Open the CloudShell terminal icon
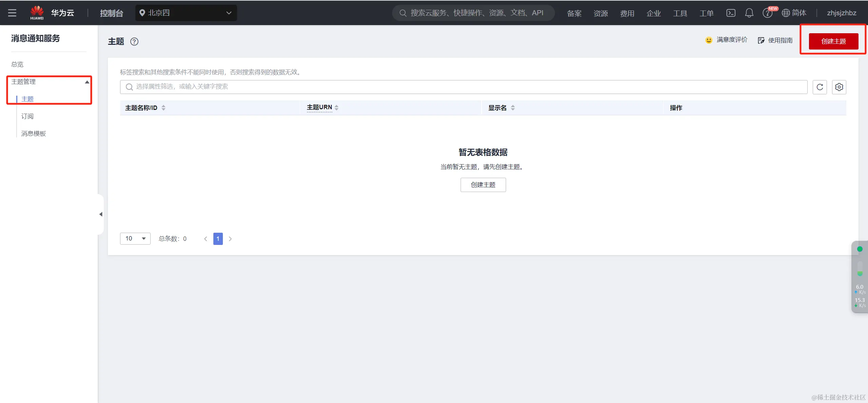 pyautogui.click(x=731, y=13)
